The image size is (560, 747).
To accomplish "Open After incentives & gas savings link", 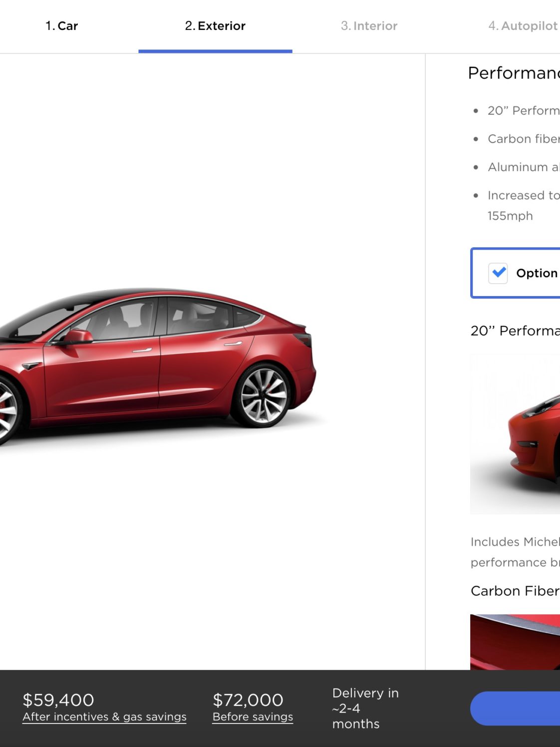I will (x=104, y=717).
